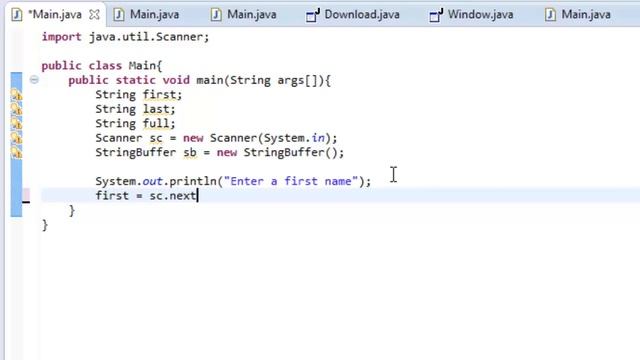Click the Download.java tab file icon

pos(313,15)
